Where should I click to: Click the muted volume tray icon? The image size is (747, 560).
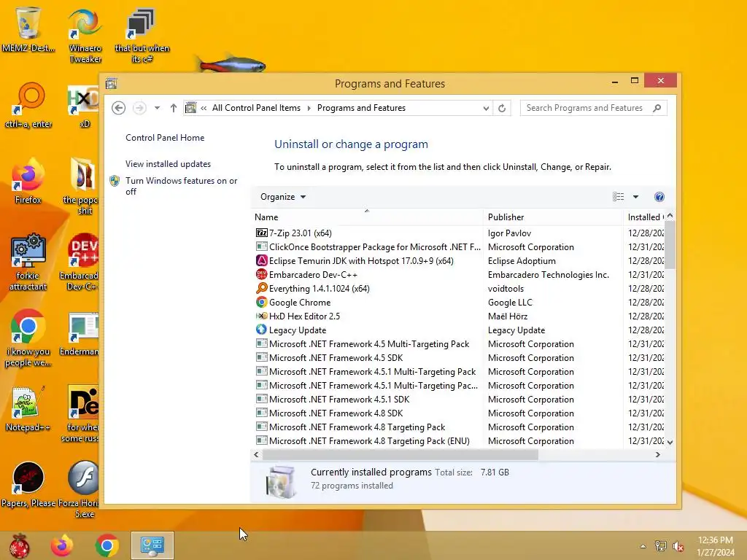point(678,546)
